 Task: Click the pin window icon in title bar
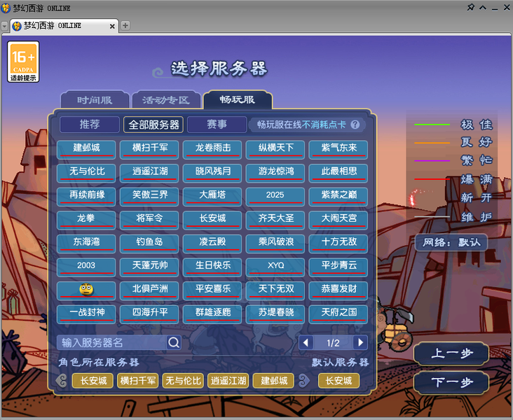point(470,7)
